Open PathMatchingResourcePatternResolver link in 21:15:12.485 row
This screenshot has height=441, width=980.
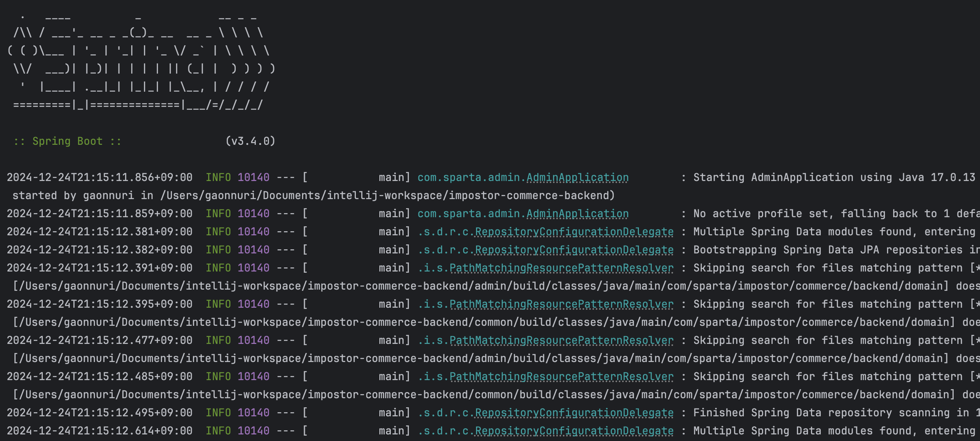point(561,376)
